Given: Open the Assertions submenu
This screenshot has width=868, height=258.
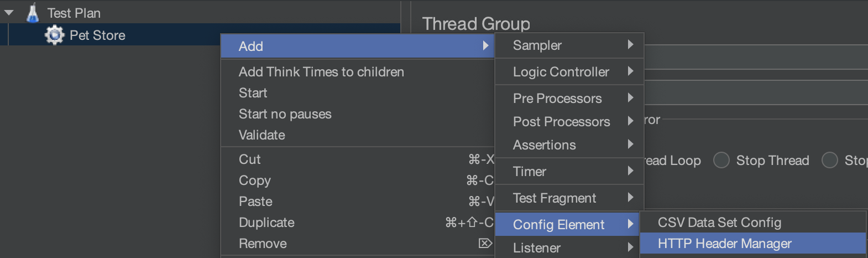Looking at the screenshot, I should [569, 145].
